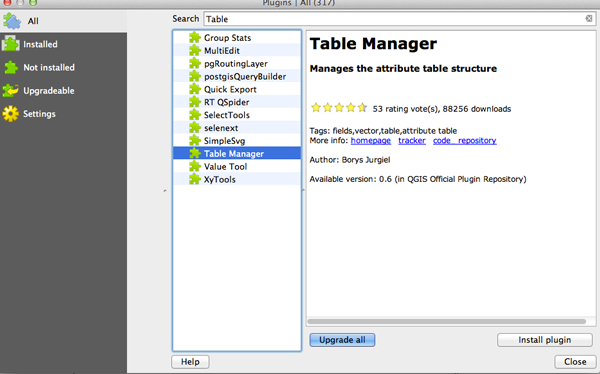The width and height of the screenshot is (600, 374).
Task: Select RT QSpider in plugin list
Action: pos(237,102)
